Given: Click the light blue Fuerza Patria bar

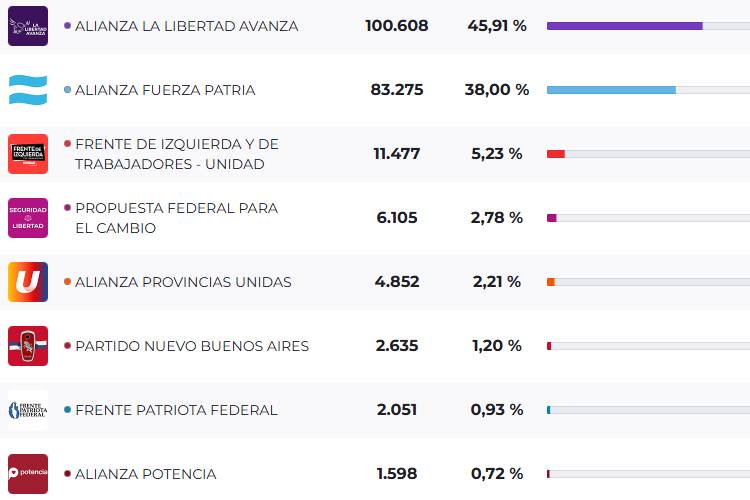Looking at the screenshot, I should tap(611, 90).
